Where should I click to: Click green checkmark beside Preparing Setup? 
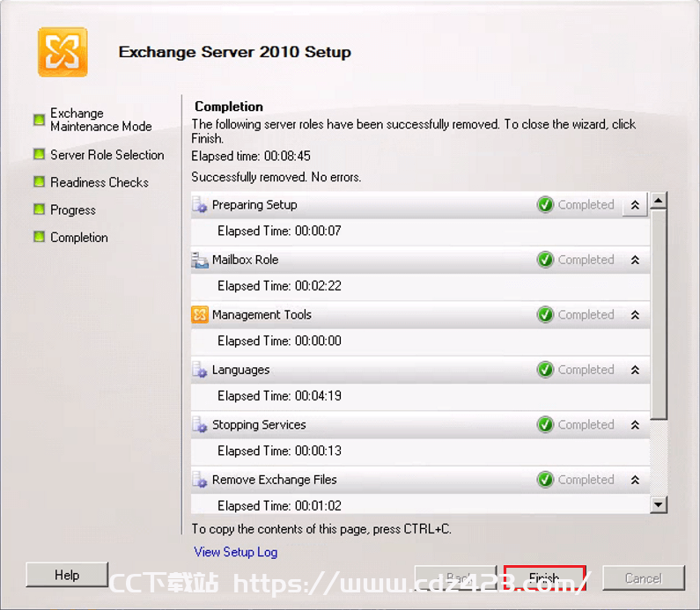point(545,205)
